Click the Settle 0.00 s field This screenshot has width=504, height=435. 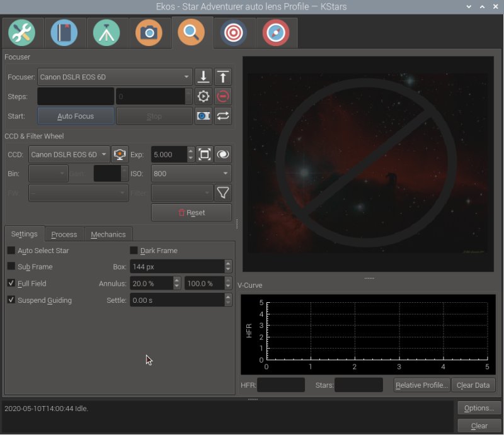click(177, 300)
